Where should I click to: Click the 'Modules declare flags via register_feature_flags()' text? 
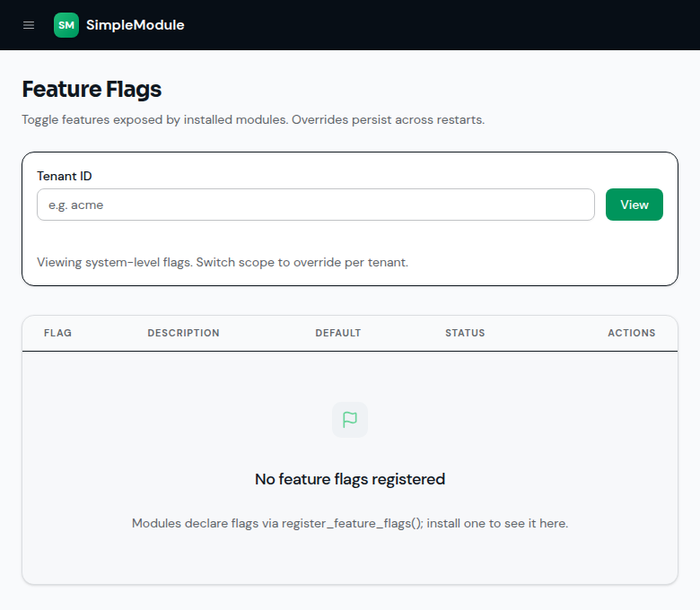click(350, 523)
